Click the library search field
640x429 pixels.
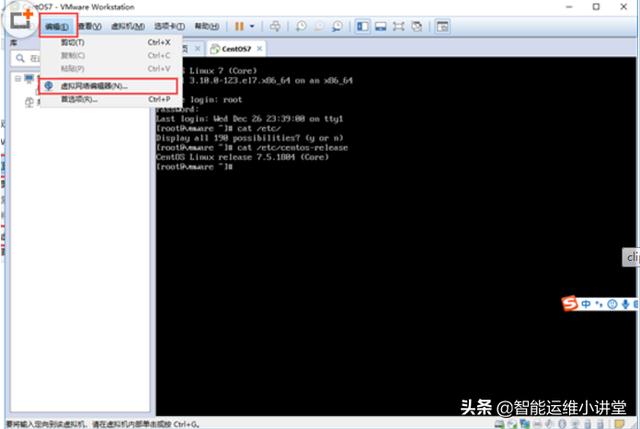25,58
